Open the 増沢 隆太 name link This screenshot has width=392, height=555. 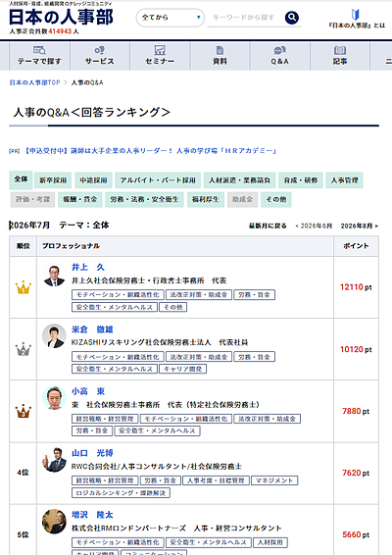(x=92, y=515)
